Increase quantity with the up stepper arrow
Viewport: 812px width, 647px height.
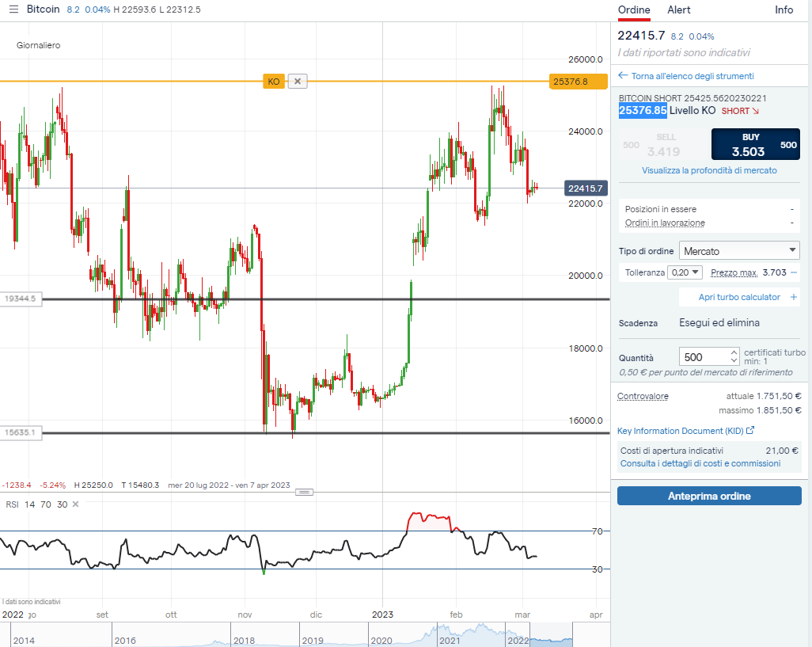point(734,353)
